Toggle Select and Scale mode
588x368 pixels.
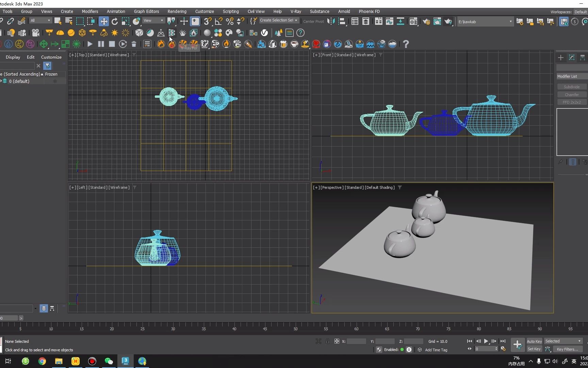126,21
